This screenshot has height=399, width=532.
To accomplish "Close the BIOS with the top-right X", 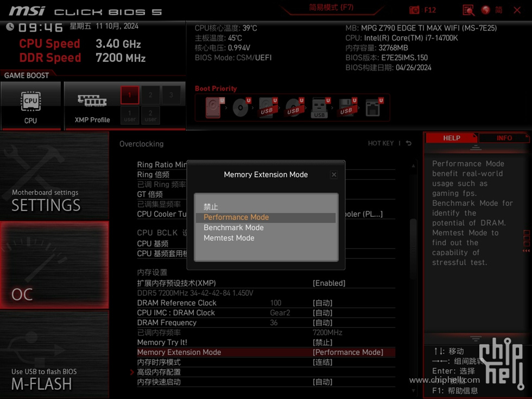I will [517, 10].
